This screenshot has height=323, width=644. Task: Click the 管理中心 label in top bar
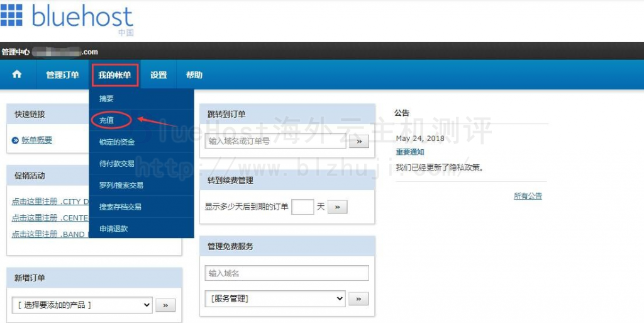pyautogui.click(x=16, y=52)
